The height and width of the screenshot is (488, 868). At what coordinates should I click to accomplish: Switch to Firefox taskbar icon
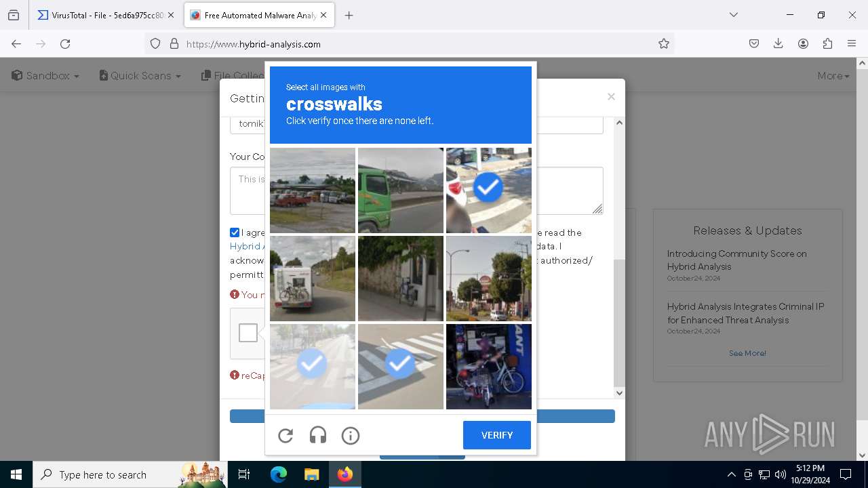(344, 474)
